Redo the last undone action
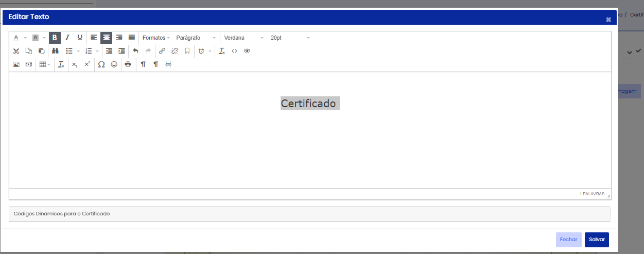The image size is (644, 254). pos(148,51)
